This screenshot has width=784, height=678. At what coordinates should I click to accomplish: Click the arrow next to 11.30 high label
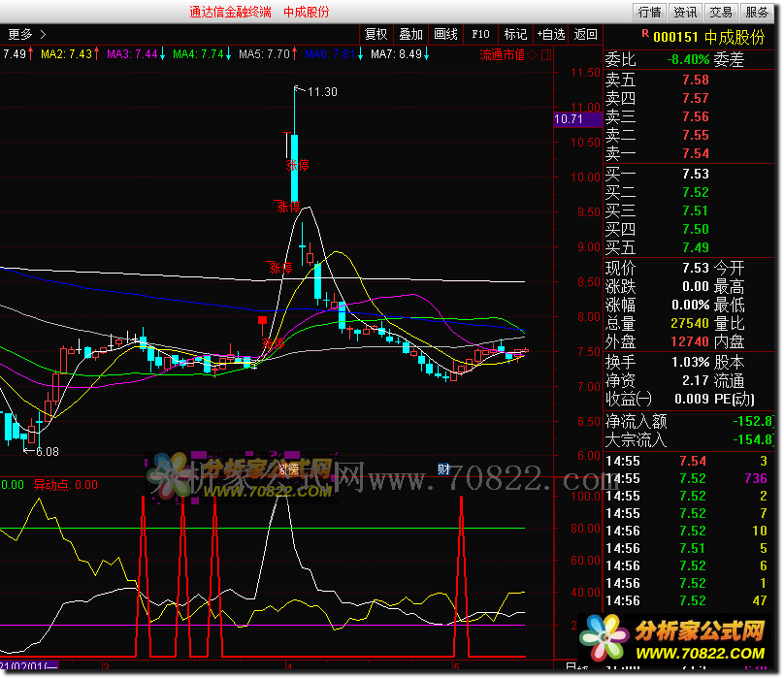tap(300, 89)
